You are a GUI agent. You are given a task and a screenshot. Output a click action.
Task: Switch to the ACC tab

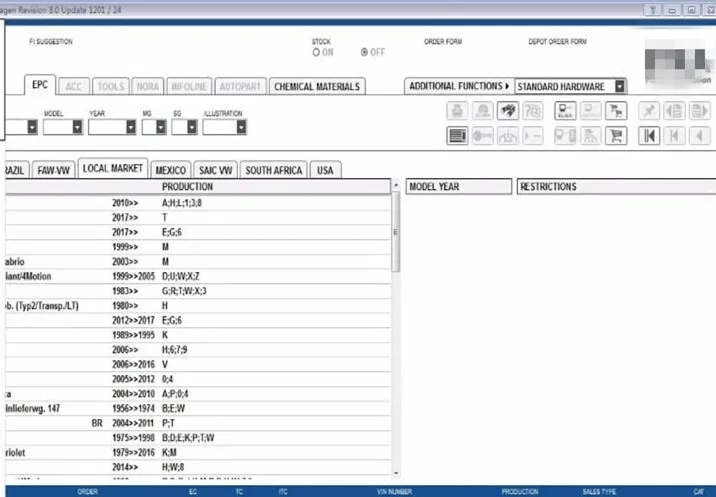tap(74, 86)
